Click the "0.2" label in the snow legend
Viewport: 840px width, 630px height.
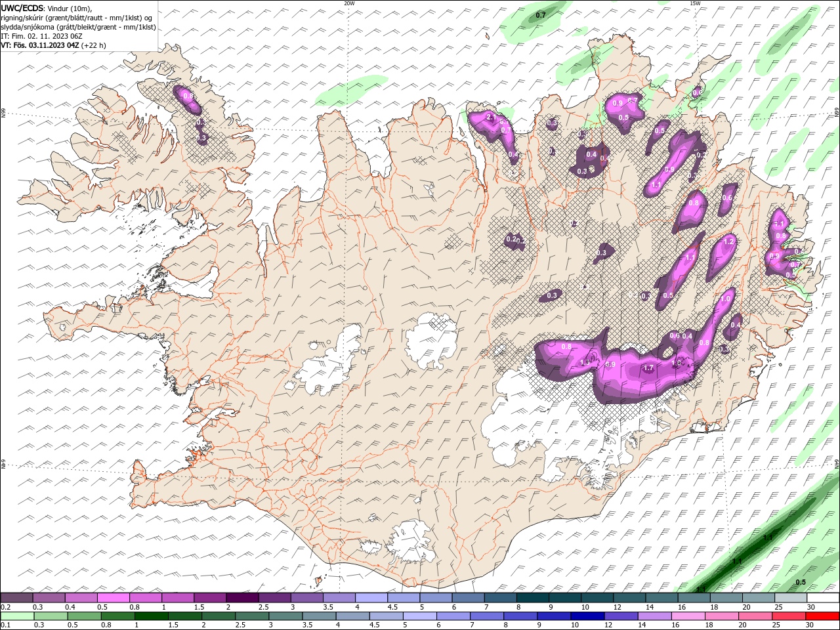5,607
